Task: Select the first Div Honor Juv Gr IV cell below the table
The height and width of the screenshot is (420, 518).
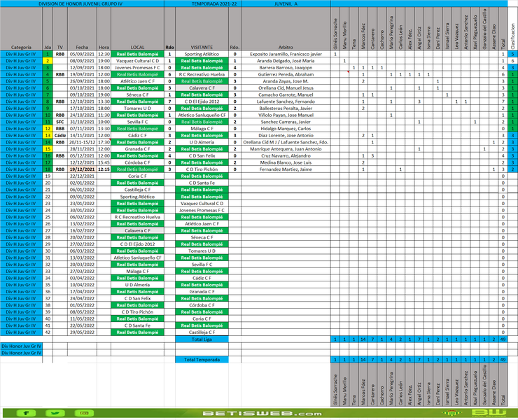Action: pyautogui.click(x=22, y=346)
